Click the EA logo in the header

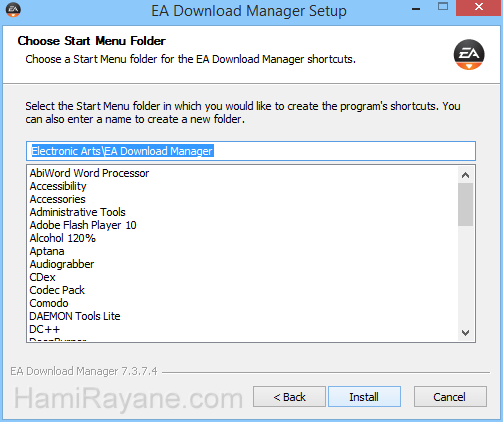pos(469,55)
